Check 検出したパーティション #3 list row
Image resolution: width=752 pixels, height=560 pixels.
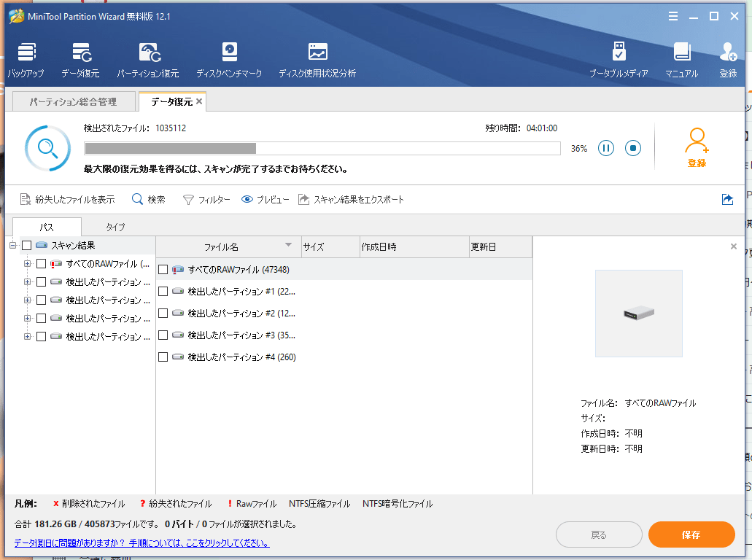(x=163, y=335)
